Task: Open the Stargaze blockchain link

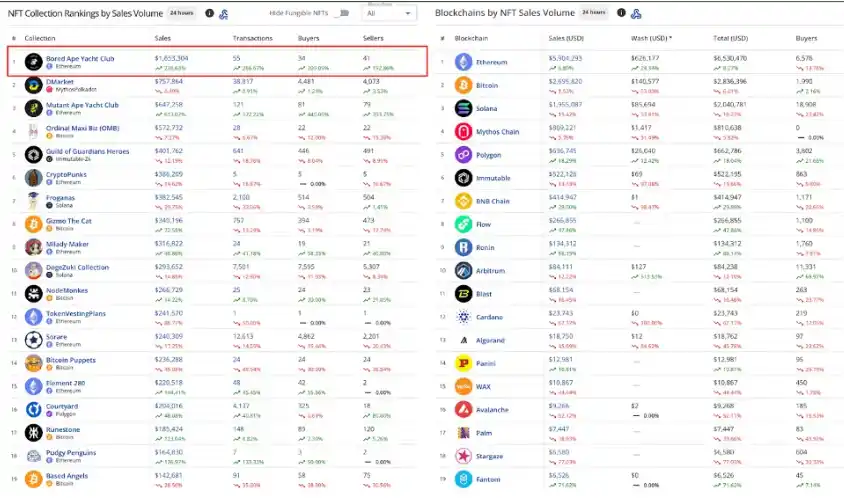Action: (489, 456)
